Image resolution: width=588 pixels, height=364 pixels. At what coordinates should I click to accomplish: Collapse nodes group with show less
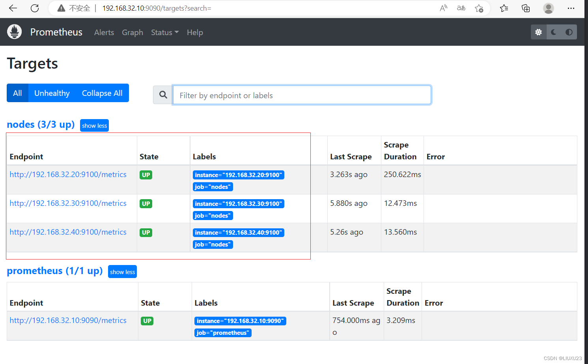[x=94, y=125]
